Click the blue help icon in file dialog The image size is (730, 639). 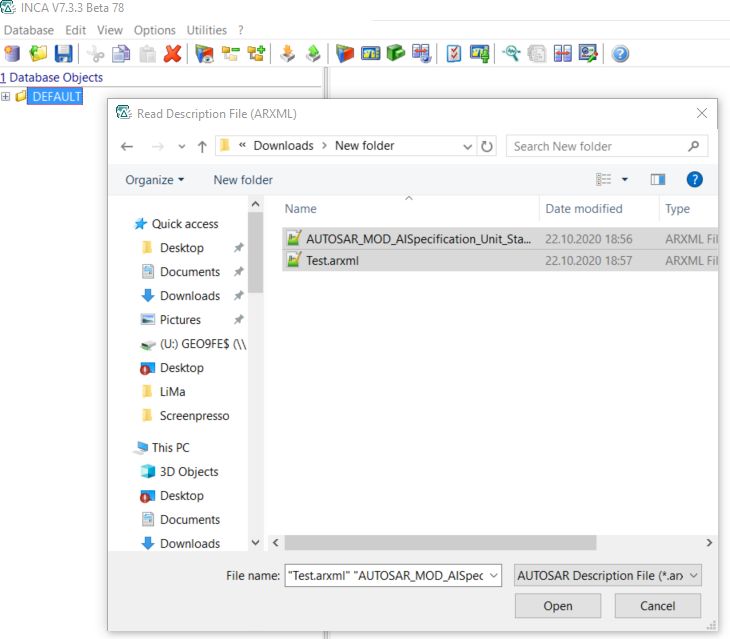(x=694, y=179)
